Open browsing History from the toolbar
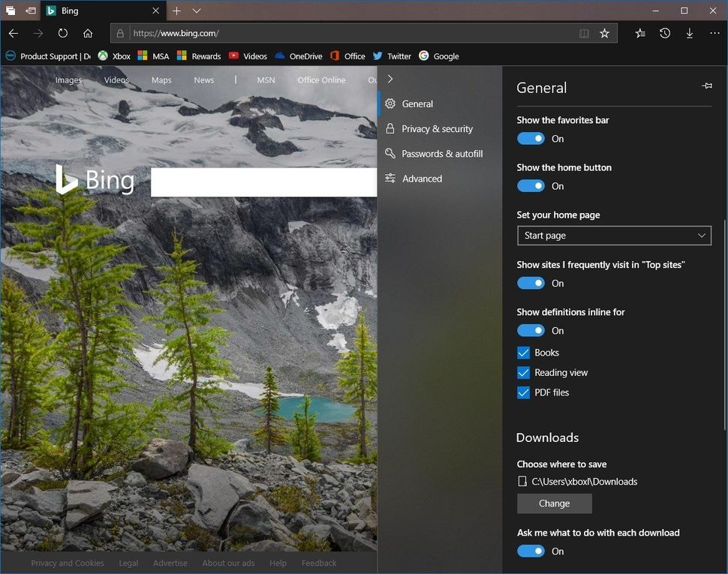 [x=665, y=33]
